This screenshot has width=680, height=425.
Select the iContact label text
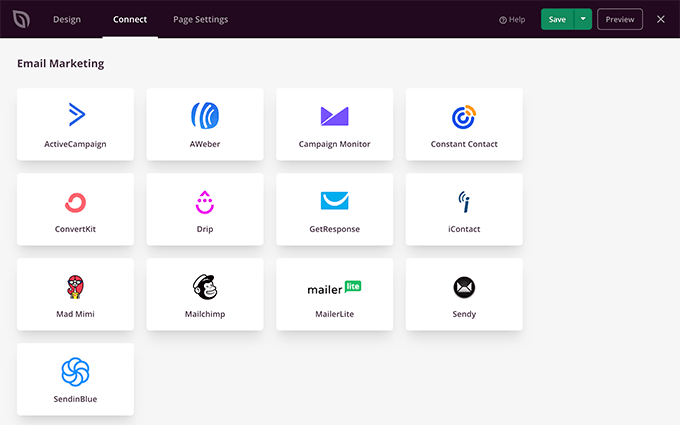pos(464,229)
